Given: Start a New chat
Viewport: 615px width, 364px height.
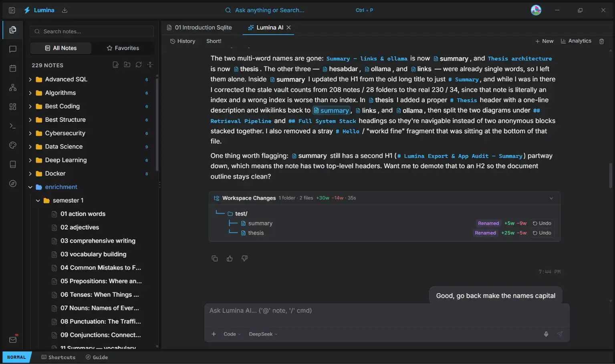Looking at the screenshot, I should click(x=544, y=41).
